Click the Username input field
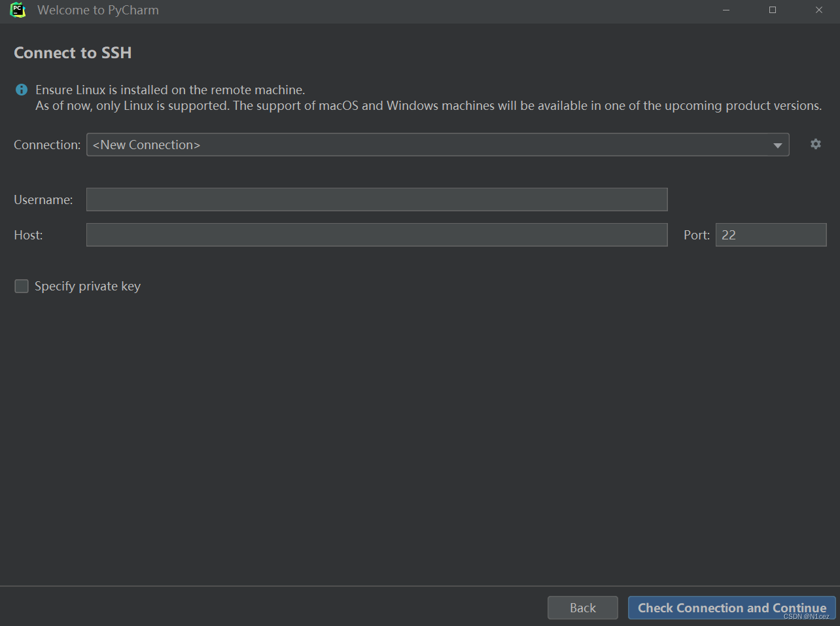This screenshot has width=840, height=626. click(376, 200)
